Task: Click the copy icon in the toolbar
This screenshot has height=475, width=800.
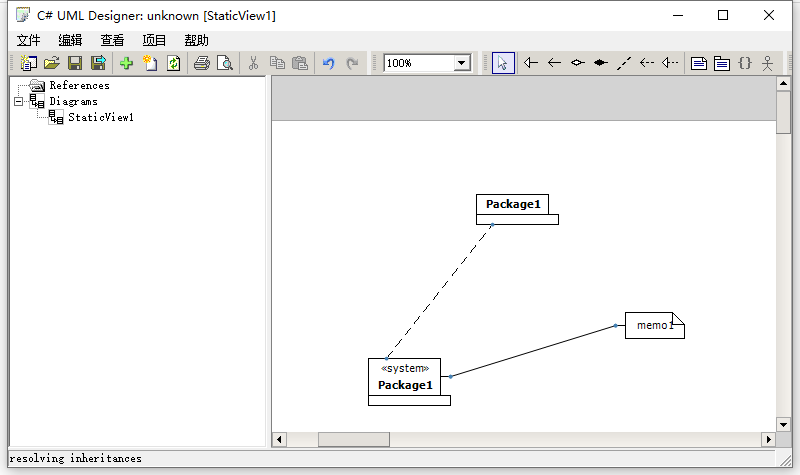Action: point(277,63)
